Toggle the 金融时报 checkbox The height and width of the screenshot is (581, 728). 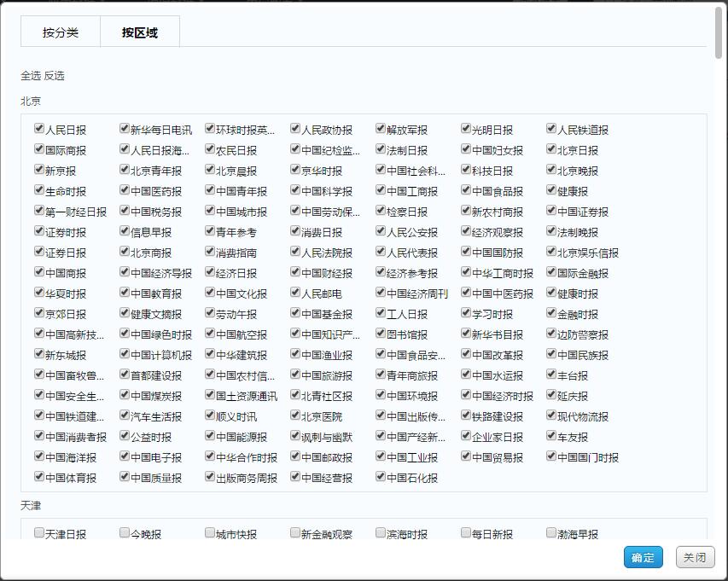coord(551,312)
